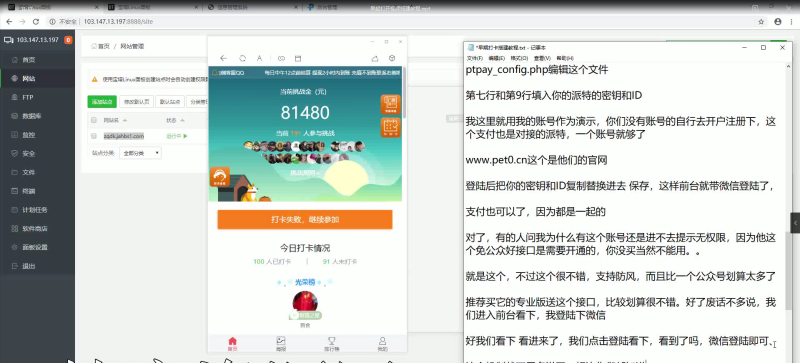The height and width of the screenshot is (363, 800).
Task: Open the 文件 menu in Notepad
Action: [474, 58]
